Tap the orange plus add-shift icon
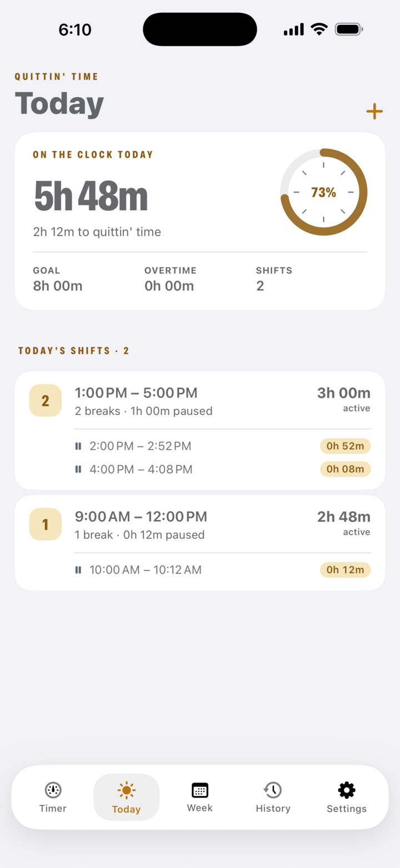 (x=374, y=112)
